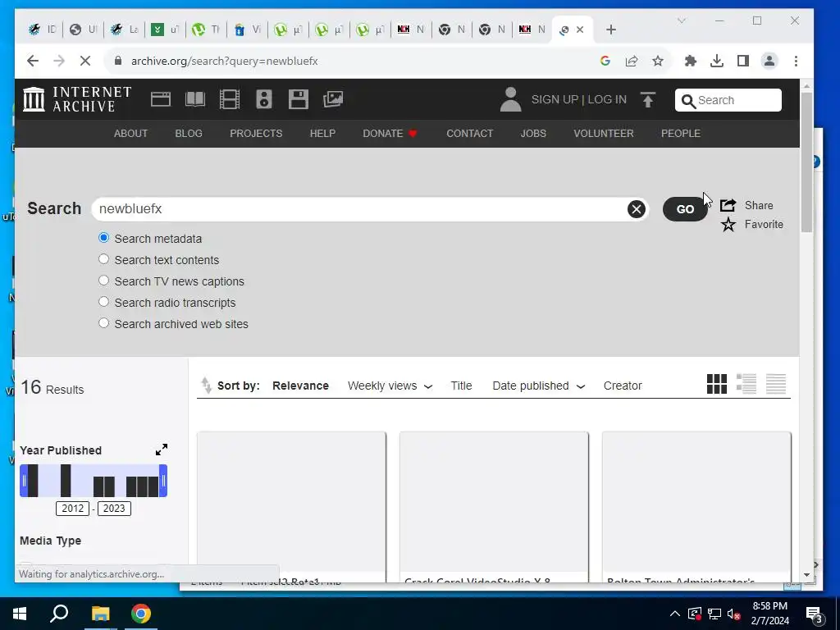Viewport: 840px width, 630px height.
Task: Switch to compact list view
Action: point(776,384)
